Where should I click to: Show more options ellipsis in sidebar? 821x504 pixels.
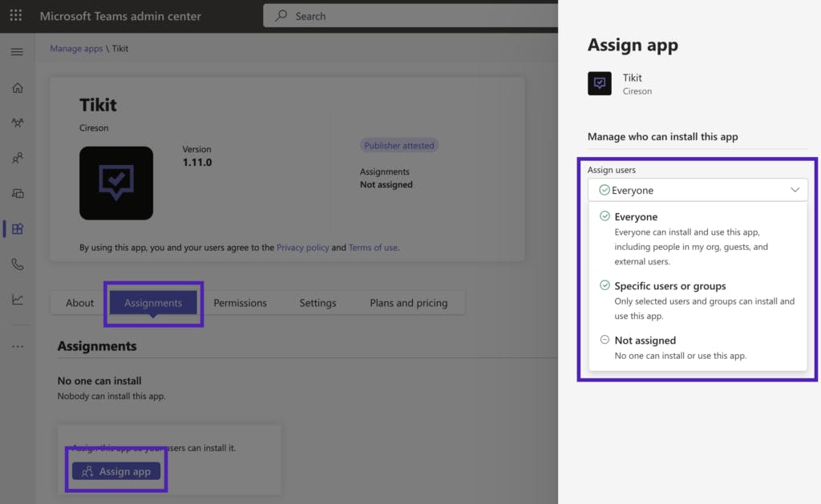(x=18, y=346)
